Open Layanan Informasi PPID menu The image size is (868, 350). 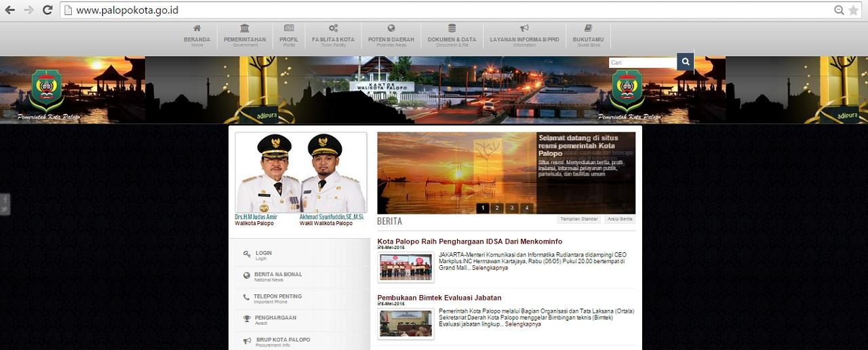coord(524,36)
